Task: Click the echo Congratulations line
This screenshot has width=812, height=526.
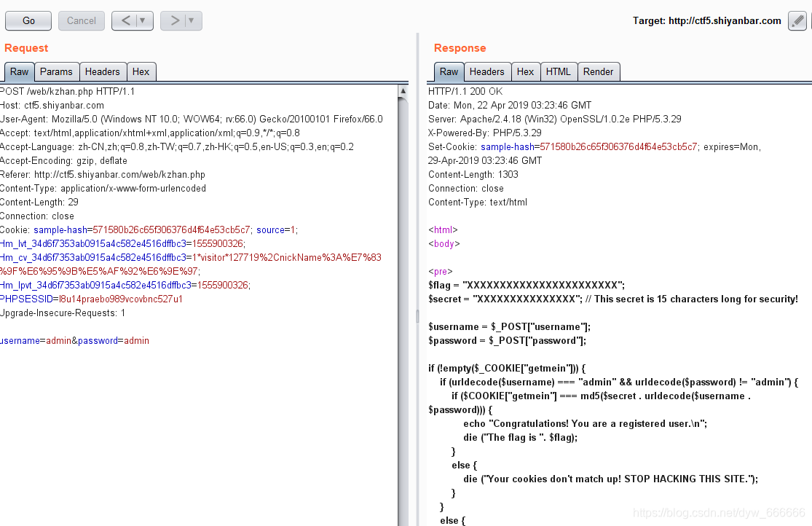Action: 586,423
